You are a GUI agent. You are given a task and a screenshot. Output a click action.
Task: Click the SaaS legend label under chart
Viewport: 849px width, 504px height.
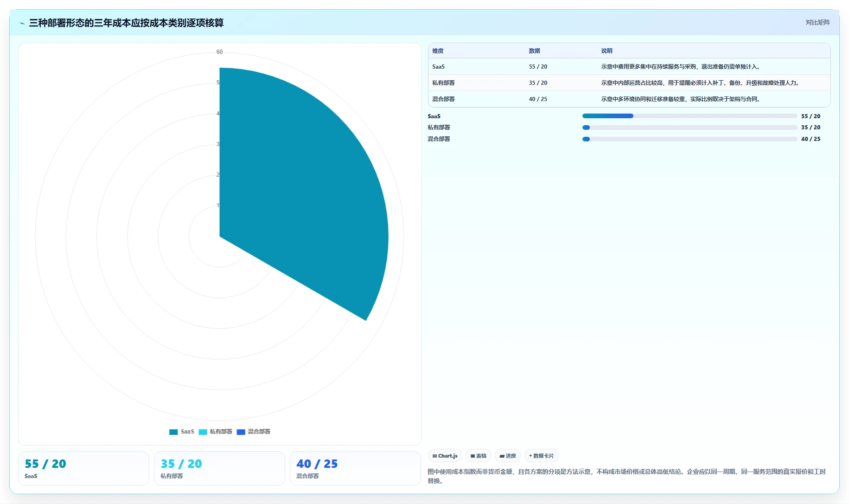click(187, 432)
